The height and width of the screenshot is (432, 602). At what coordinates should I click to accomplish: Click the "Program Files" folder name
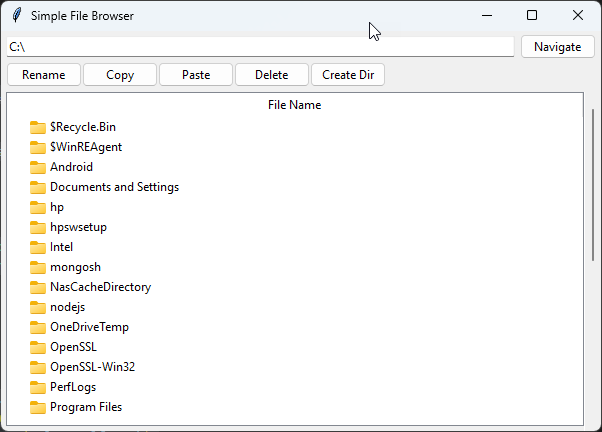point(86,407)
